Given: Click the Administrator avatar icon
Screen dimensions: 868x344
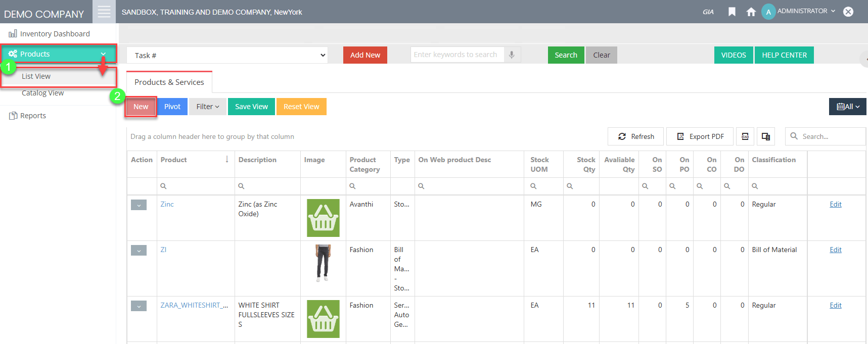Looking at the screenshot, I should pos(768,12).
